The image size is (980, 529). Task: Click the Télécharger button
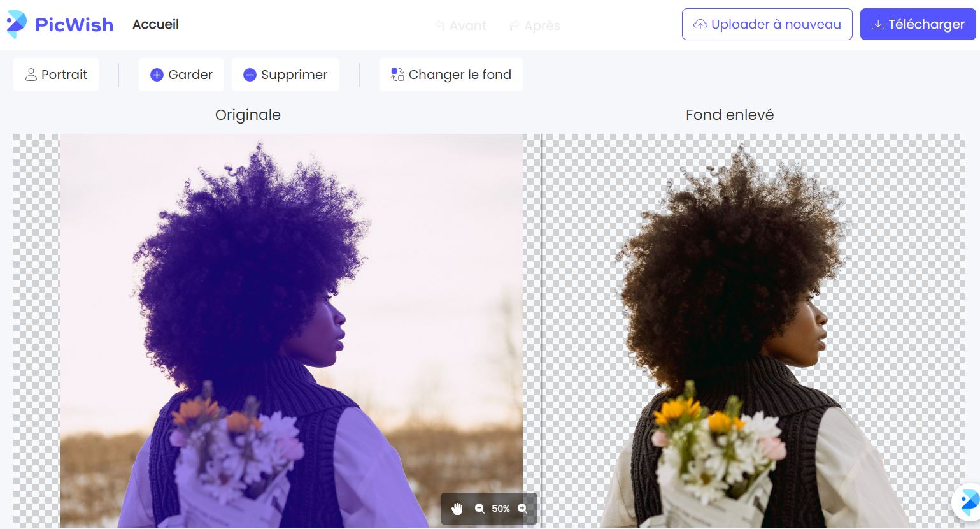(x=918, y=24)
